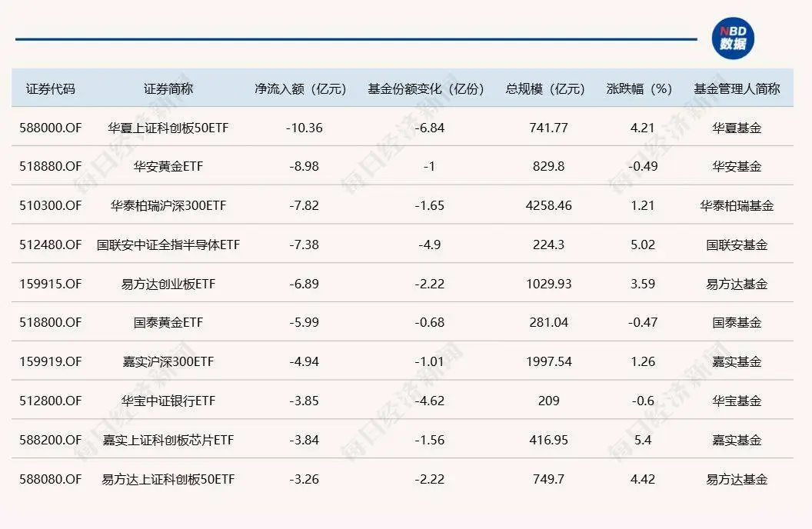Screen dimensions: 812x529
Task: Select the 证券代码 column header
Action: [51, 88]
